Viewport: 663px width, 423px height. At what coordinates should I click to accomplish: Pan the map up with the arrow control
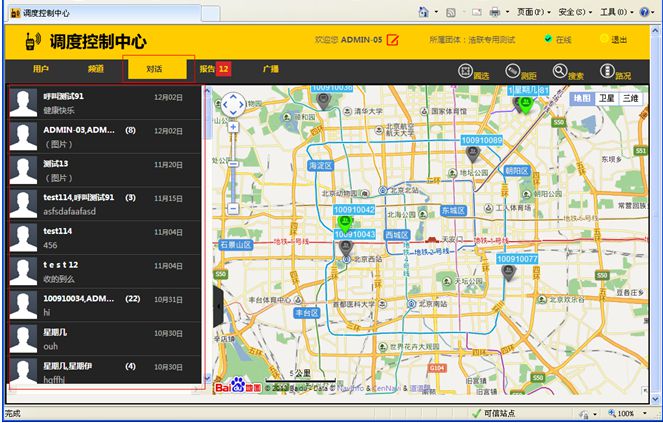click(233, 96)
